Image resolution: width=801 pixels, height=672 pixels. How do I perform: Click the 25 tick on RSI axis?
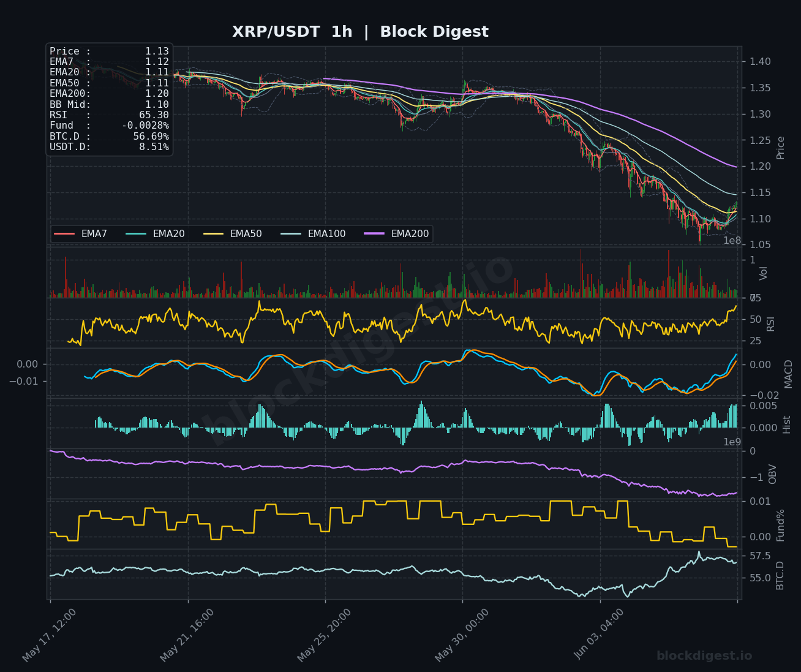755,341
